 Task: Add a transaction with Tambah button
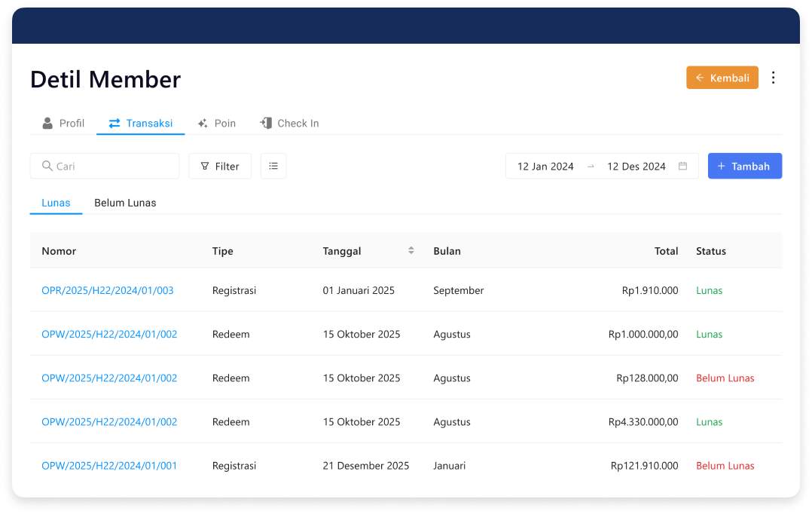[x=745, y=166]
